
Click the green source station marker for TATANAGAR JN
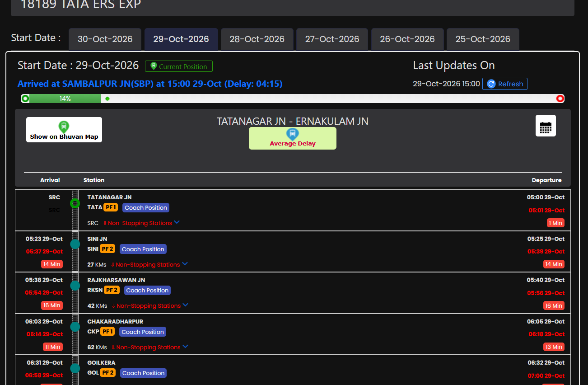[x=75, y=203]
